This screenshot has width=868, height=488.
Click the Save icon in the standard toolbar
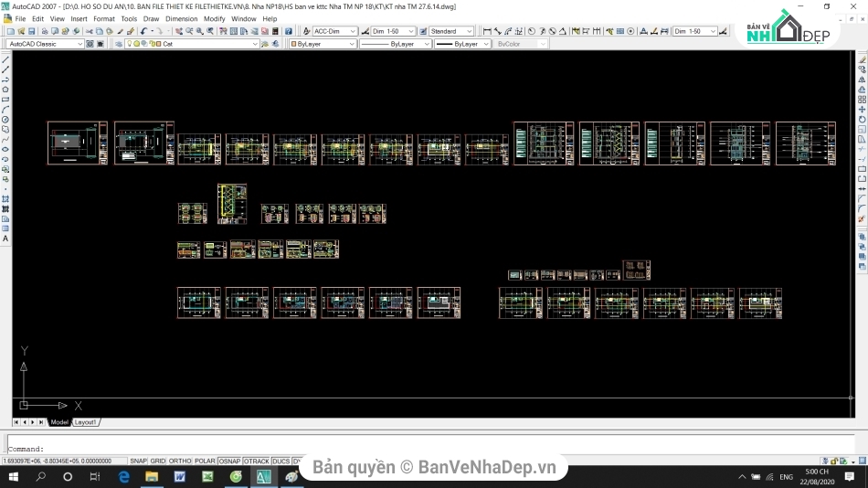(x=29, y=31)
